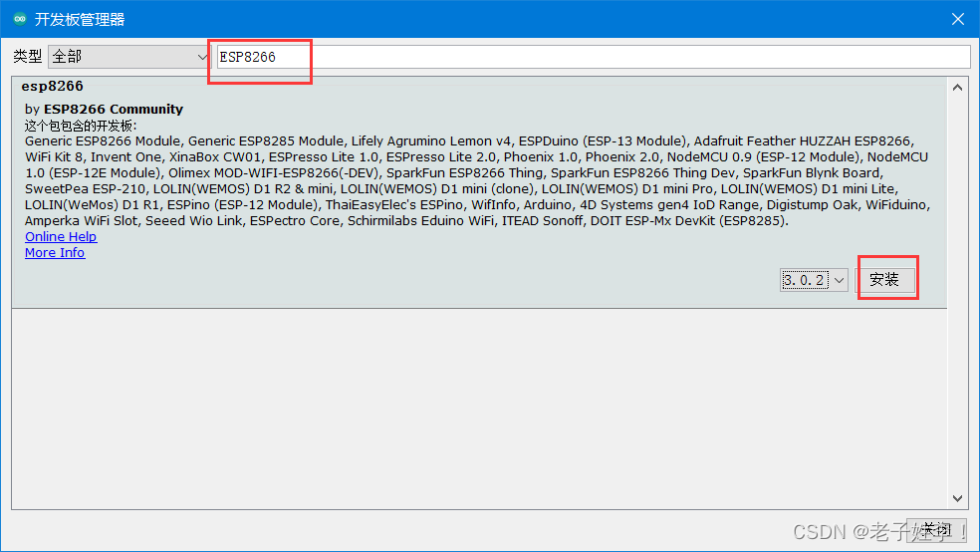This screenshot has width=980, height=552.
Task: Click the Arduino icon in title bar
Action: click(x=20, y=19)
